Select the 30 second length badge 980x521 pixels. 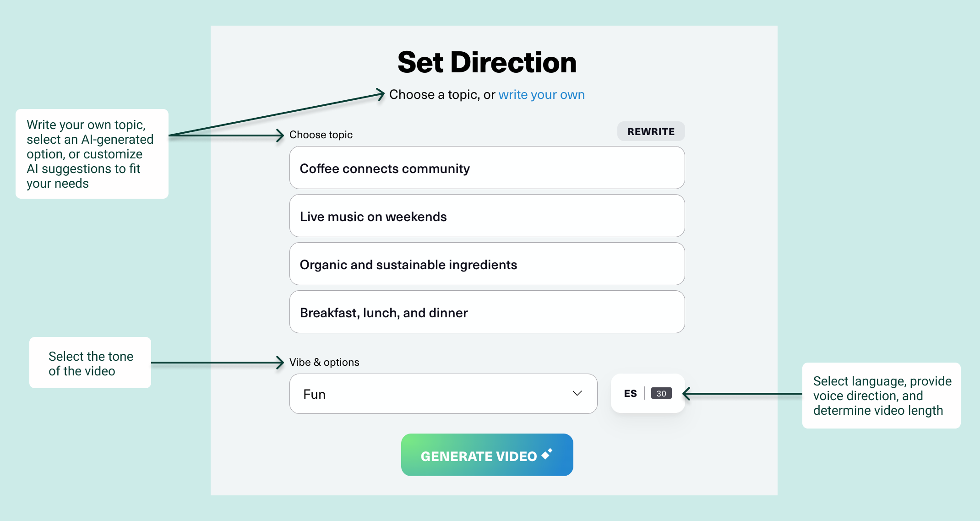[661, 394]
